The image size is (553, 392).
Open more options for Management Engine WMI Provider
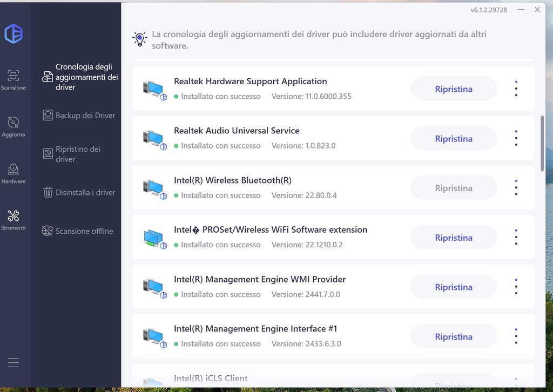tap(516, 287)
